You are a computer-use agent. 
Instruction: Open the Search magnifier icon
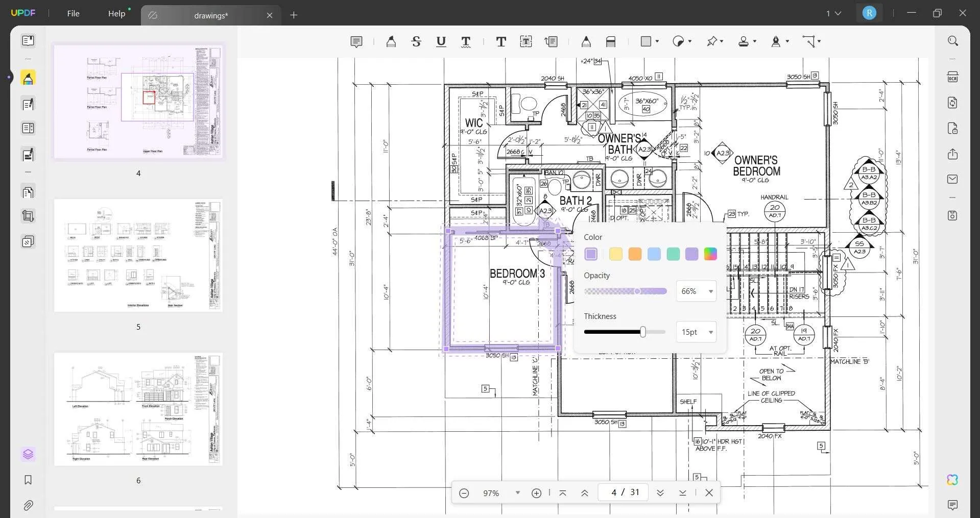(x=952, y=41)
